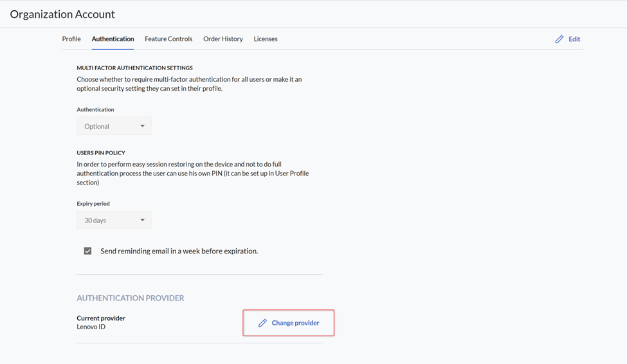Click the arrow on the Optional dropdown
The width and height of the screenshot is (627, 364).
[x=142, y=126]
